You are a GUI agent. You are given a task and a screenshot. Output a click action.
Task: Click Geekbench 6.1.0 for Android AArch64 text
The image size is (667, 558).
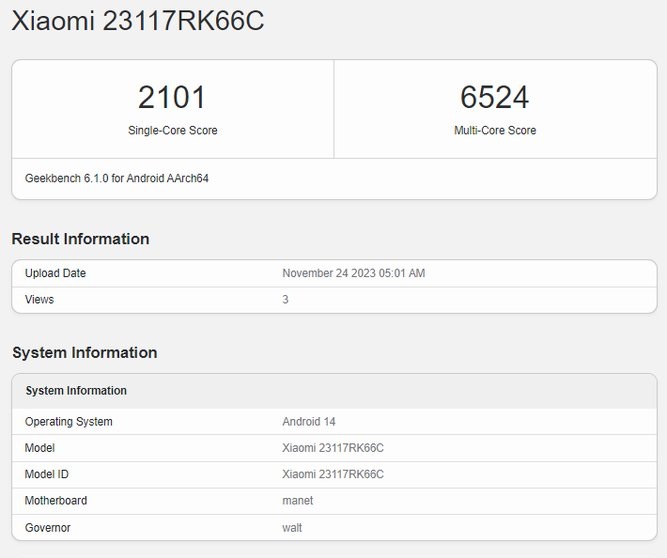(117, 178)
